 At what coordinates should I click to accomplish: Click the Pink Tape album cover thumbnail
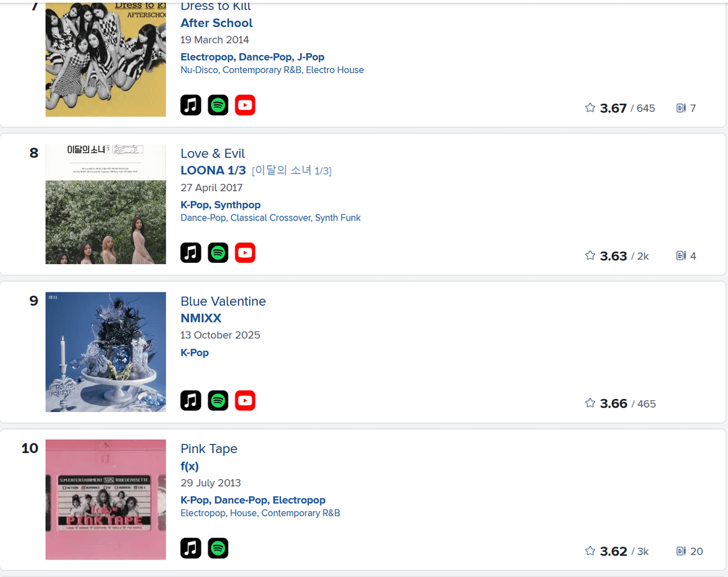coord(106,499)
